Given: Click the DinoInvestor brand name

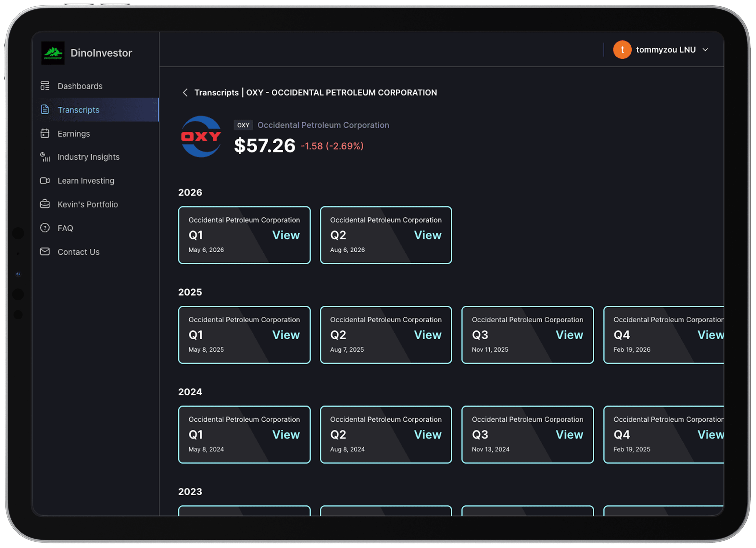Looking at the screenshot, I should tap(101, 53).
